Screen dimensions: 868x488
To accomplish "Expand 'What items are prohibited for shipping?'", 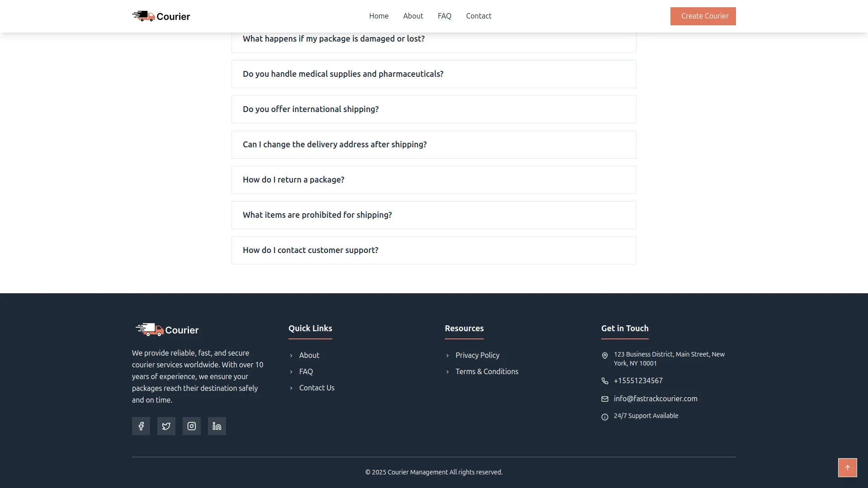I will [x=434, y=215].
